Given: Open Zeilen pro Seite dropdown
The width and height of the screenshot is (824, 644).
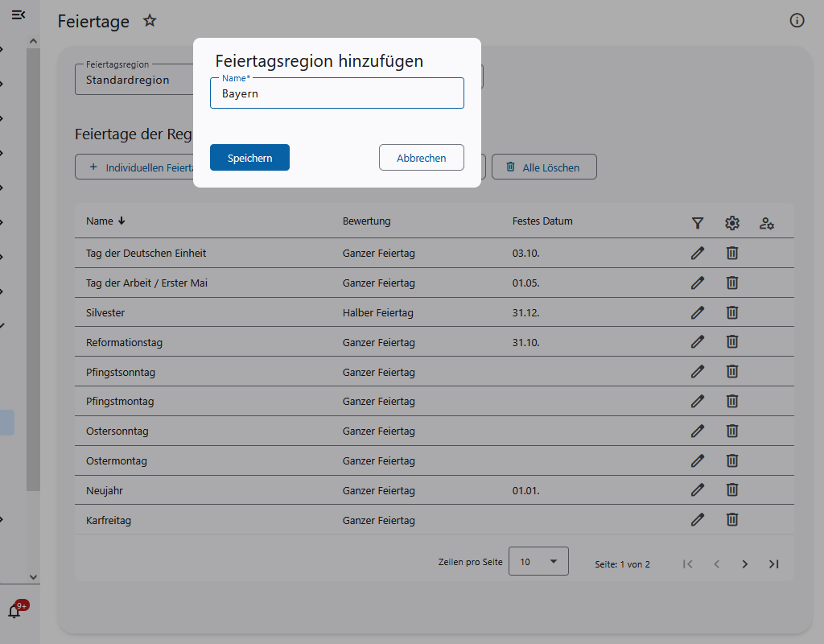Looking at the screenshot, I should (538, 562).
